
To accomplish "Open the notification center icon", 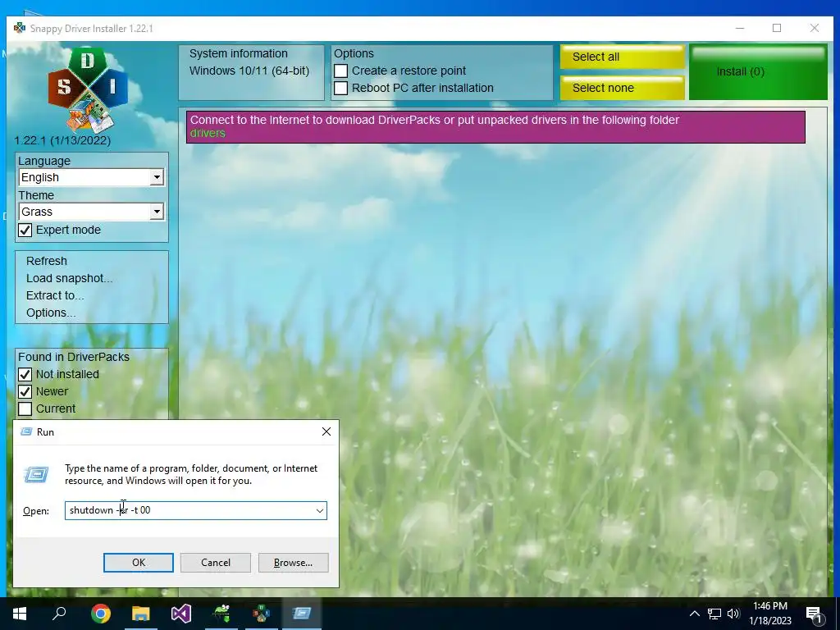I will [815, 614].
